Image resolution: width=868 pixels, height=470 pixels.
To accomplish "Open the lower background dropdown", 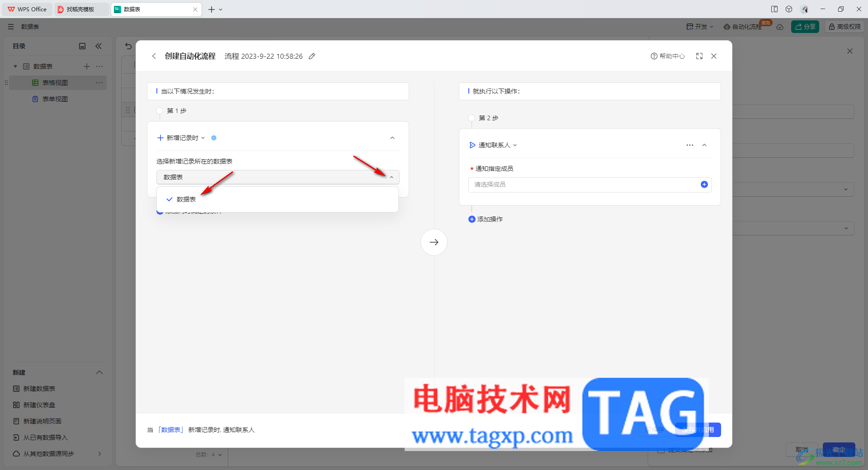I will 793,228.
